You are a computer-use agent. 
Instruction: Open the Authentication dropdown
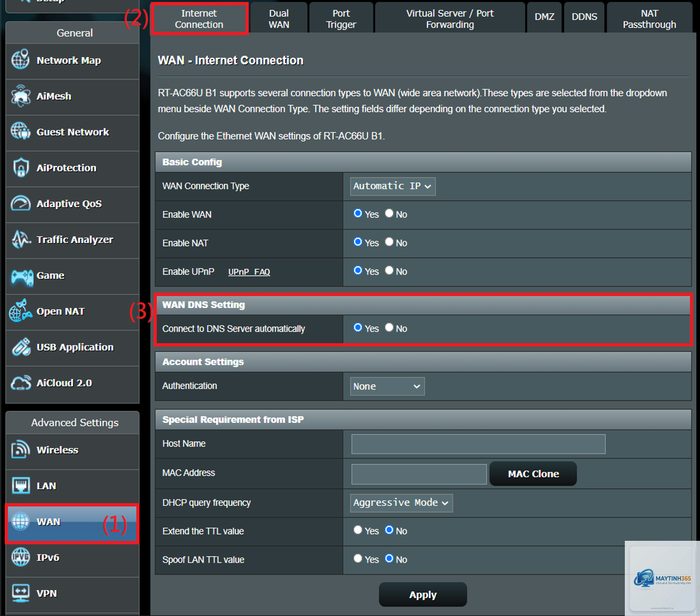pyautogui.click(x=387, y=386)
